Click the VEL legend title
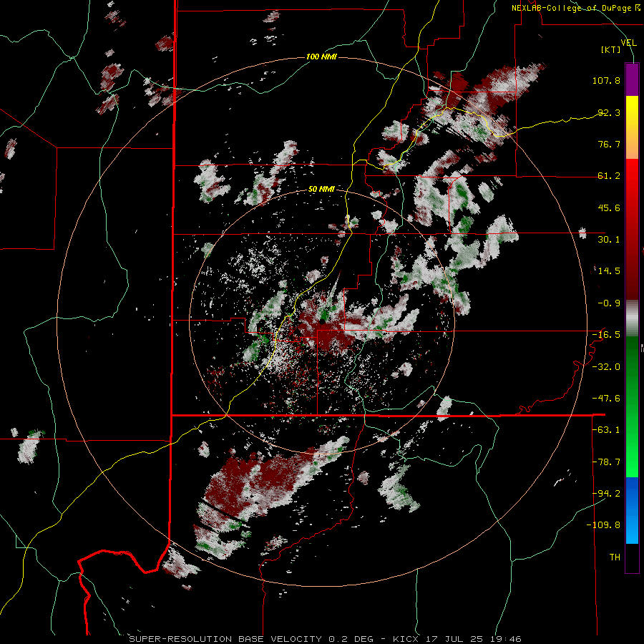 click(x=628, y=43)
